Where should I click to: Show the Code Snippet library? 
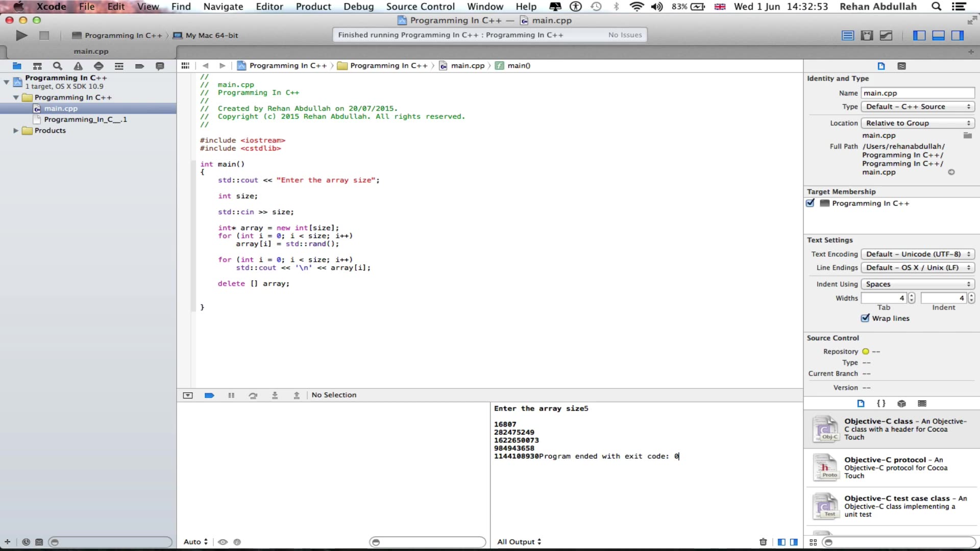[881, 404]
